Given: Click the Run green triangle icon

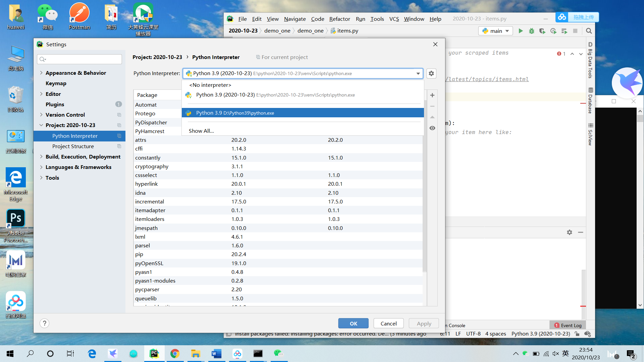Looking at the screenshot, I should click(521, 31).
